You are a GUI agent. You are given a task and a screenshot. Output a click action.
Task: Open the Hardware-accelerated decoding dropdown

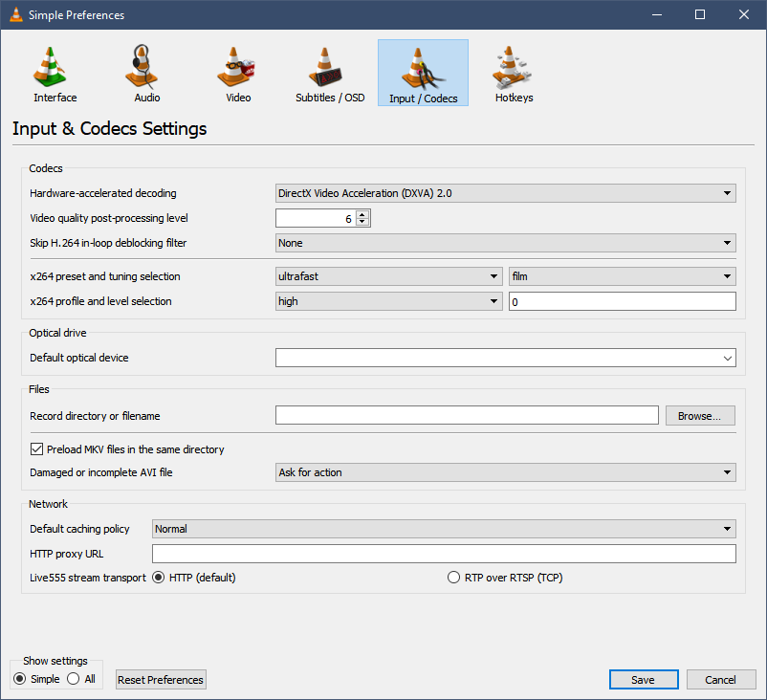pyautogui.click(x=505, y=193)
